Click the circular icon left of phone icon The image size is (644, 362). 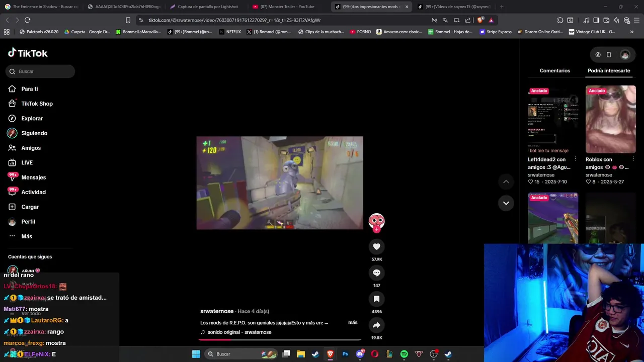(x=598, y=55)
